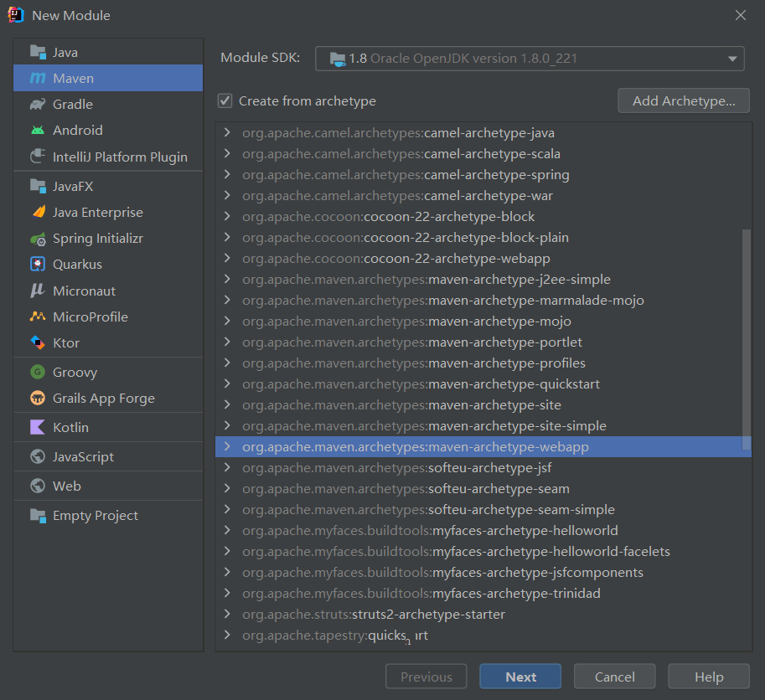
Task: Select maven-archetype-marmalade-mojo row
Action: (x=483, y=301)
